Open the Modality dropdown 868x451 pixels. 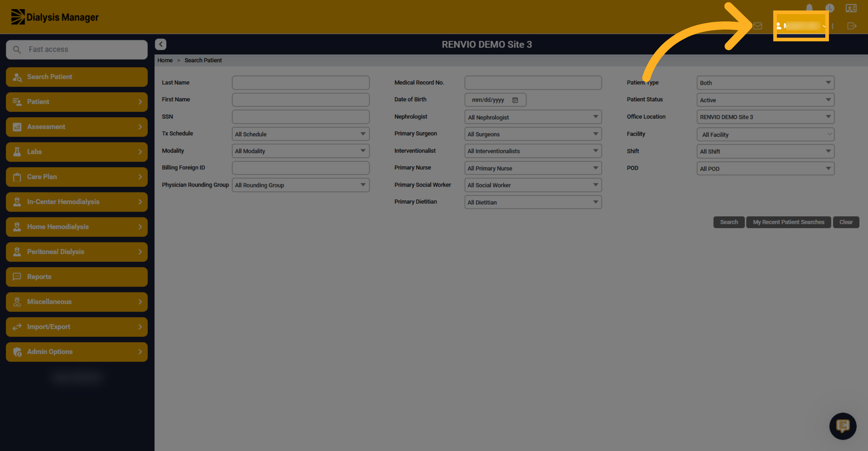click(x=301, y=151)
